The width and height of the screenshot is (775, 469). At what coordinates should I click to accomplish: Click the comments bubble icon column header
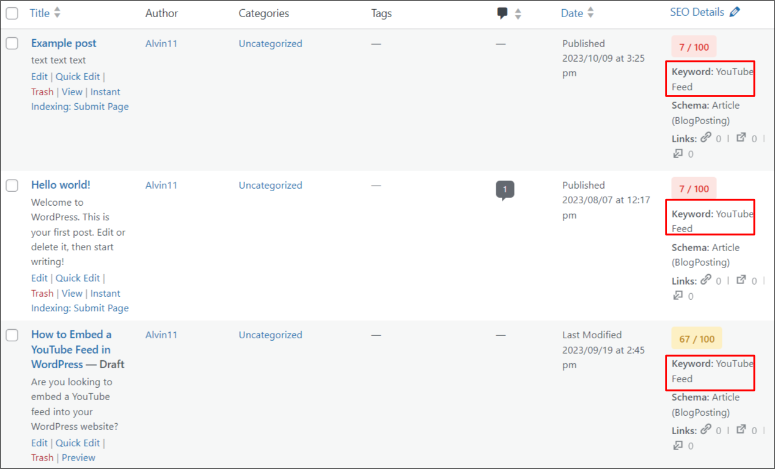pos(502,13)
